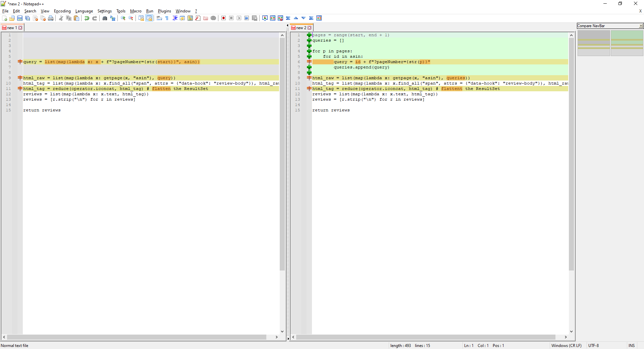Open the Macro menu

tap(136, 11)
